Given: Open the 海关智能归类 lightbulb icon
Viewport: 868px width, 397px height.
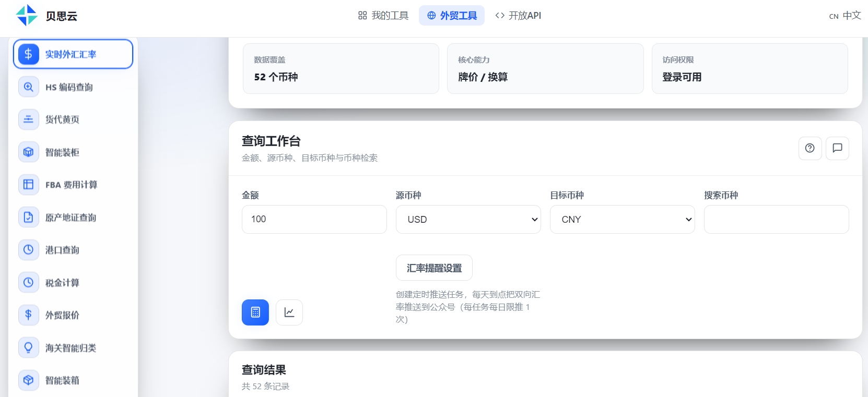Looking at the screenshot, I should [x=29, y=347].
